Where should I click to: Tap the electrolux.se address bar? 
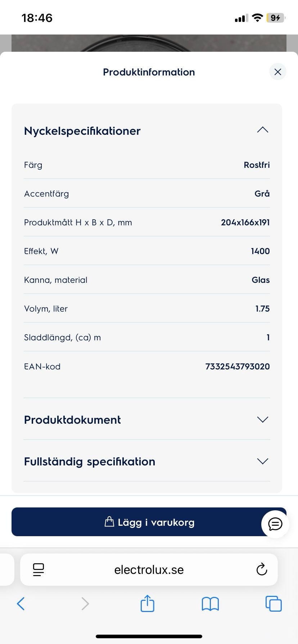tap(149, 570)
